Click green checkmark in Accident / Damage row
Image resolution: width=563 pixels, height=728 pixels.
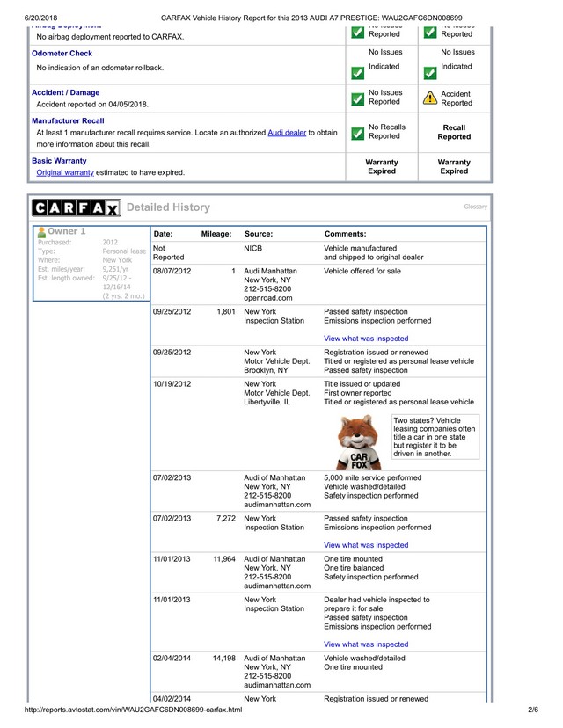358,98
